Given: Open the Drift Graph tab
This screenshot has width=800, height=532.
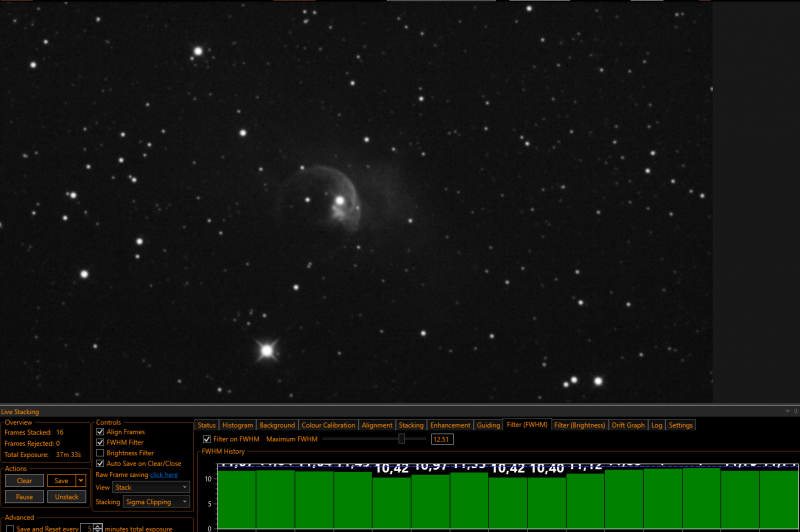Looking at the screenshot, I should pyautogui.click(x=628, y=425).
